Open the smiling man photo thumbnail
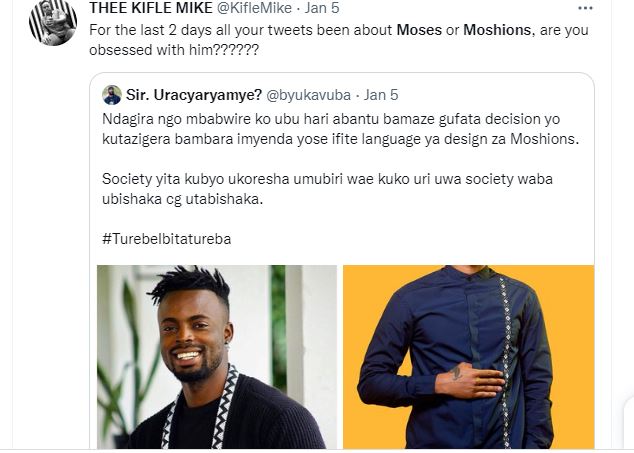 pyautogui.click(x=217, y=357)
